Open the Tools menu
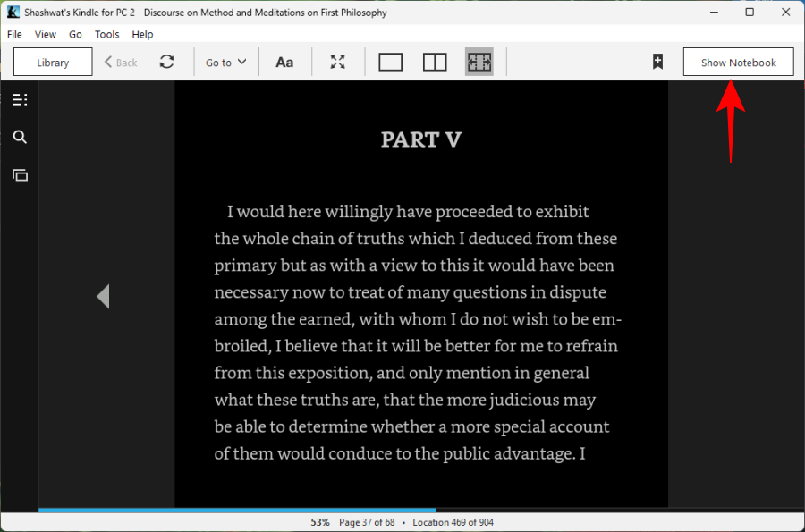805x532 pixels. tap(106, 34)
